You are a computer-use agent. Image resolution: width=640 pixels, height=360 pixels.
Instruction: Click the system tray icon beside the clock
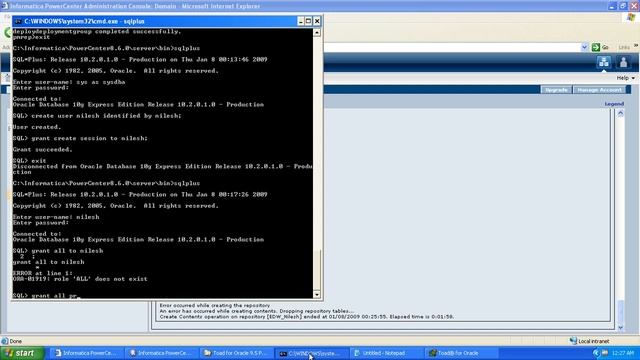(x=605, y=353)
